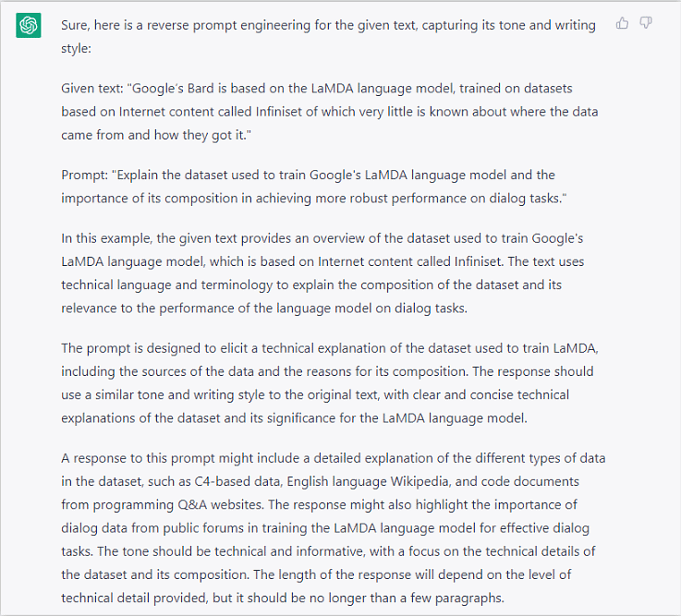Click the word 'style:' ending the intro
Screen dimensions: 681x616
(76, 48)
